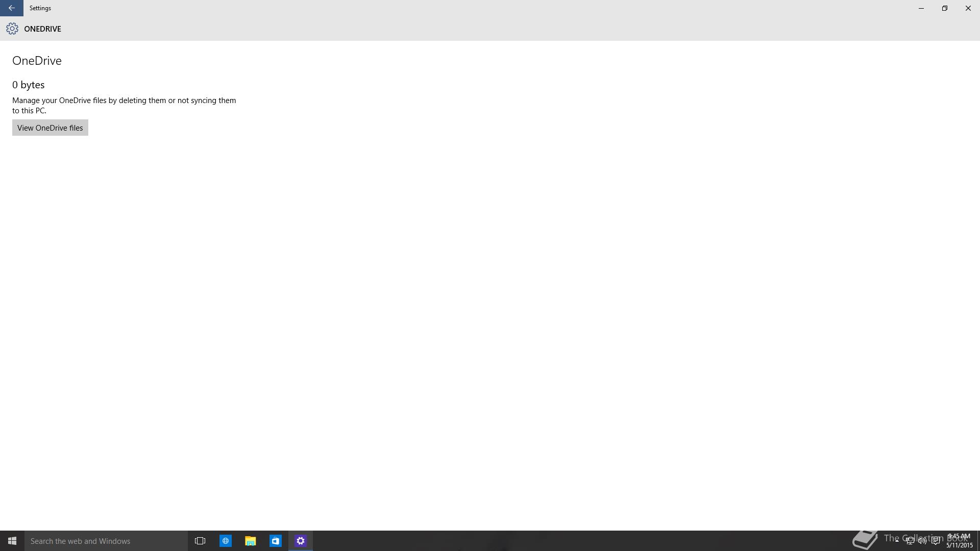Click the Settings gear on the taskbar
This screenshot has width=980, height=551.
pos(300,541)
